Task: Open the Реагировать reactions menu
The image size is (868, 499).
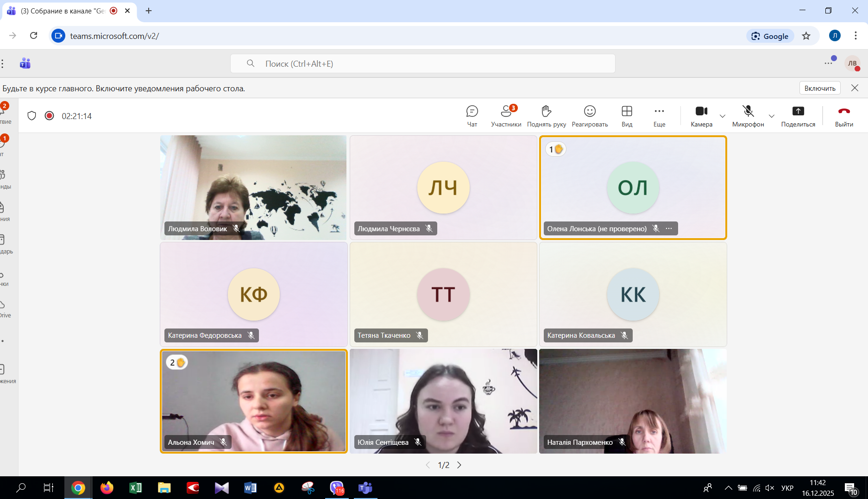Action: (x=589, y=116)
